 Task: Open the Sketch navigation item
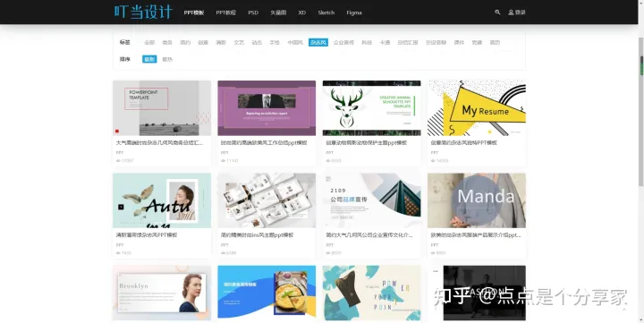click(x=326, y=13)
